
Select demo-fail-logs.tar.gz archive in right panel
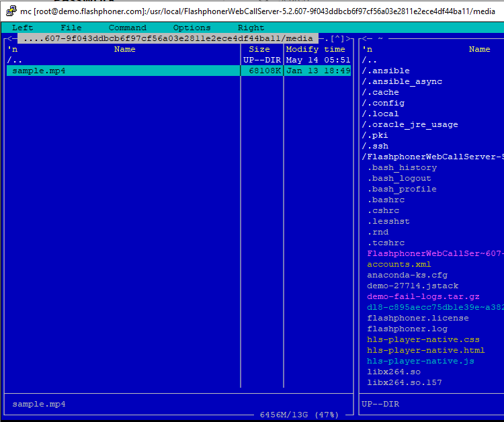(x=423, y=296)
